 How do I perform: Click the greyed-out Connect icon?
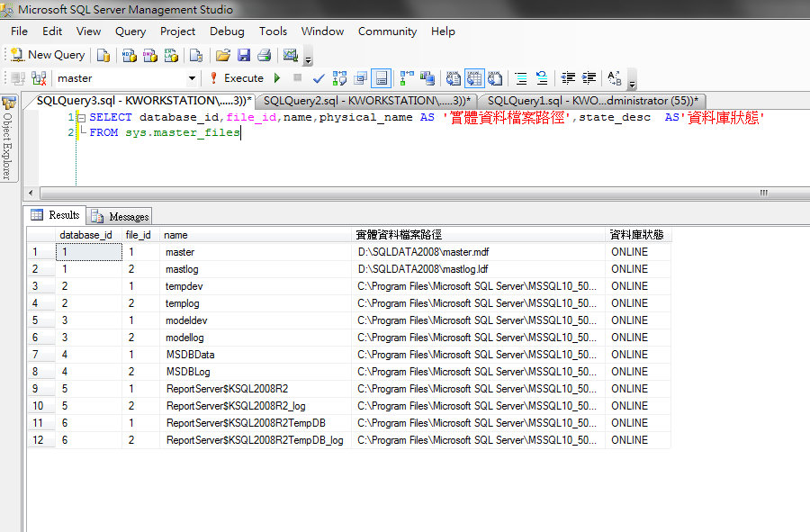point(19,78)
